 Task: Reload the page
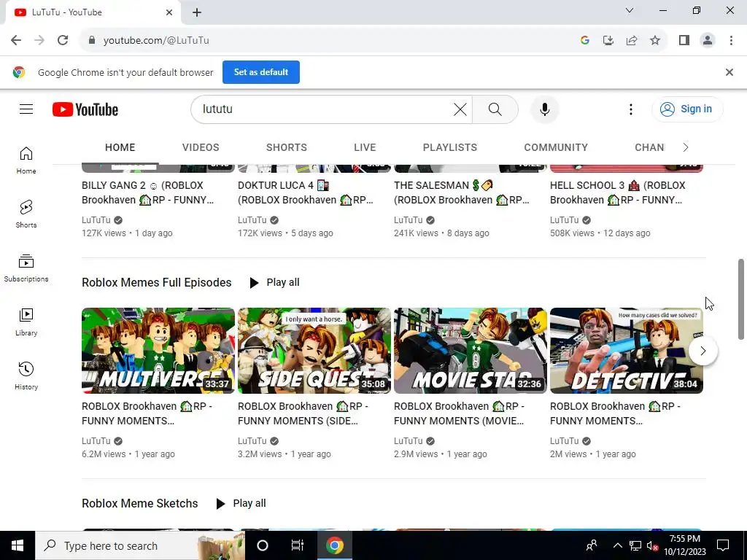63,40
